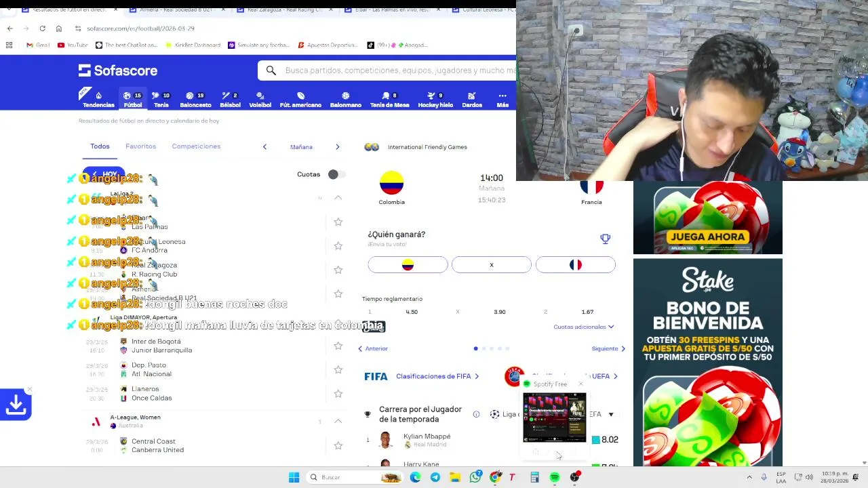Viewport: 868px width, 488px height.
Task: Reload the browser page
Action: tap(42, 28)
